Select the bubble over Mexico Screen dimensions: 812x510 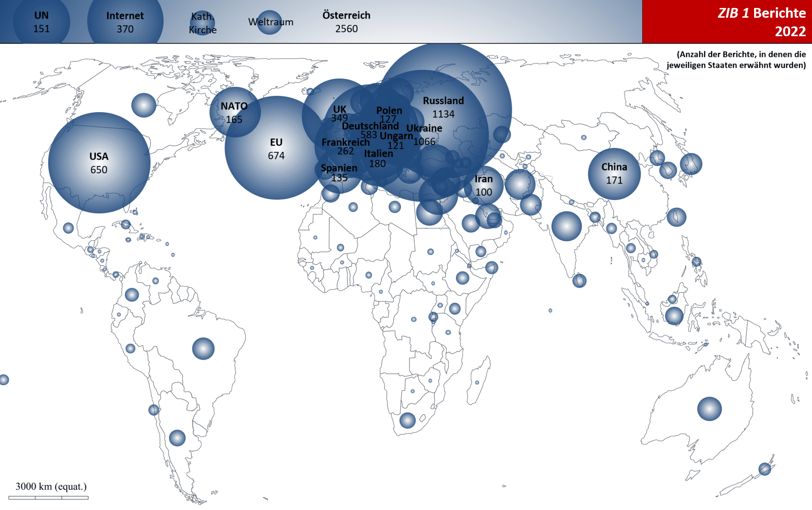coord(69,228)
